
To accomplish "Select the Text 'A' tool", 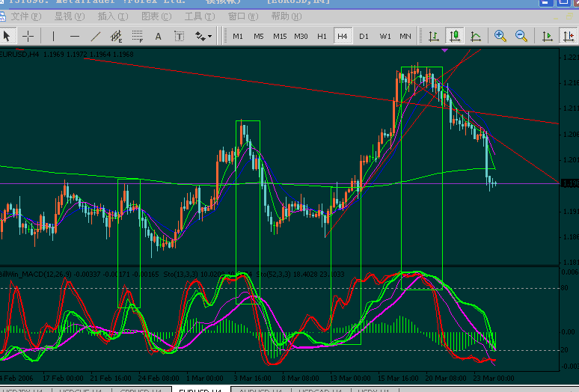I will click(158, 36).
